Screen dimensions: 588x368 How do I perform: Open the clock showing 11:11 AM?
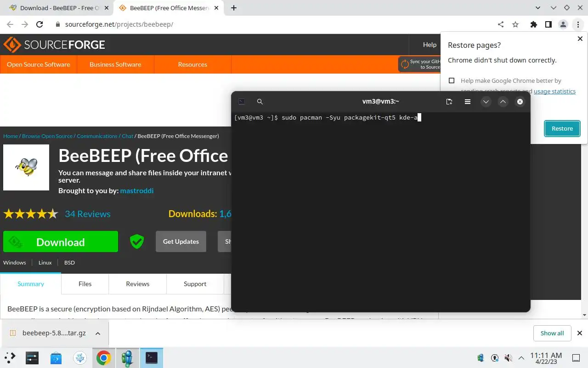click(x=546, y=358)
